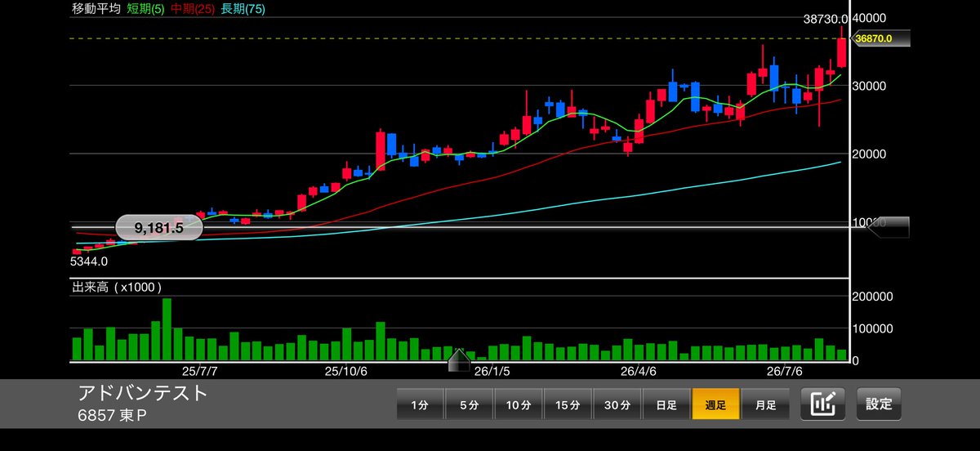Tap the 26/7/6 date axis label

coord(785,370)
